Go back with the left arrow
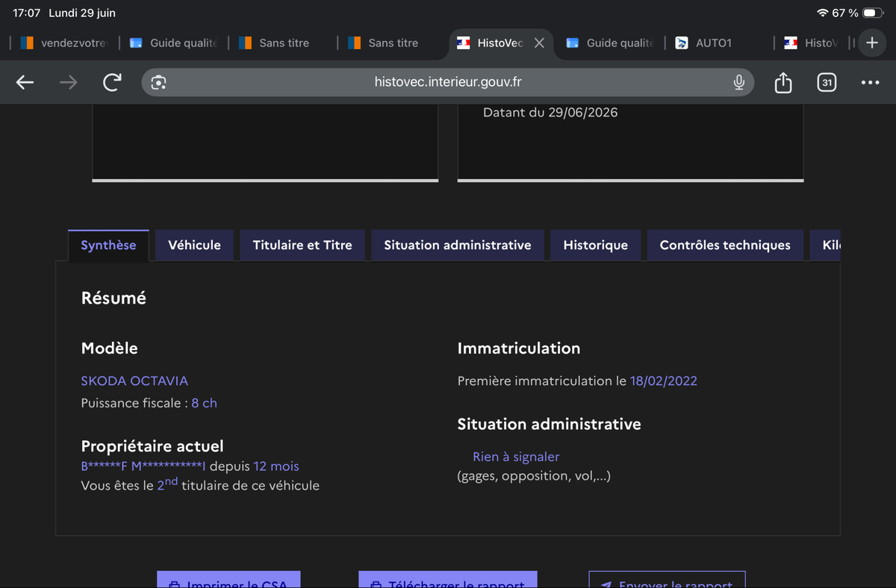Screen dimensions: 896x588 pos(25,82)
